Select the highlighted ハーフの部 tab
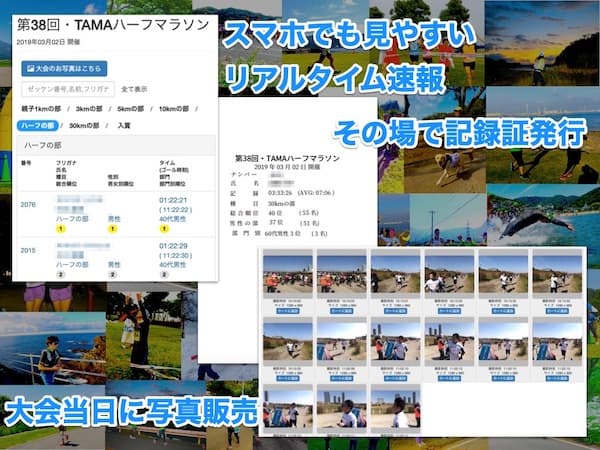600x450 pixels. click(38, 125)
